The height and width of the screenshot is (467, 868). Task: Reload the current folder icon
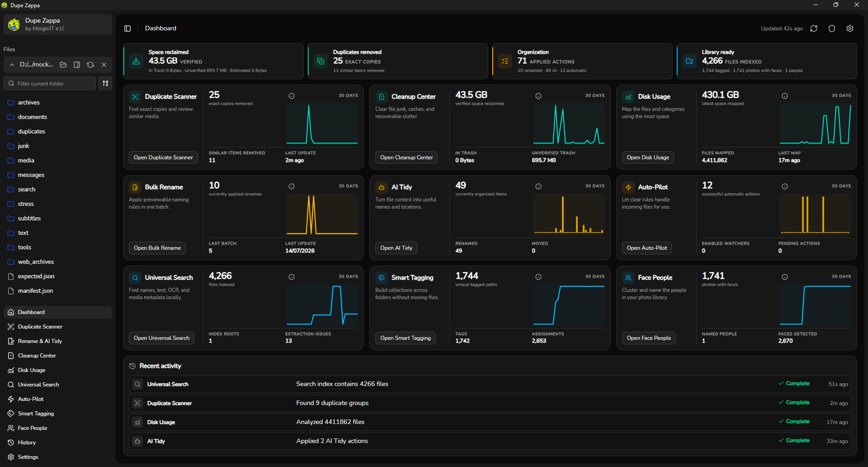coord(90,65)
